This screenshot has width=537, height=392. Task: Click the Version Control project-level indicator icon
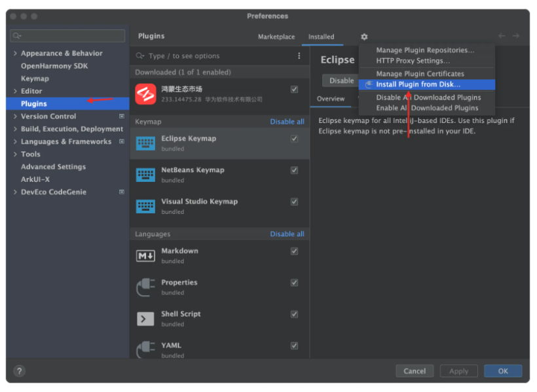pyautogui.click(x=122, y=116)
